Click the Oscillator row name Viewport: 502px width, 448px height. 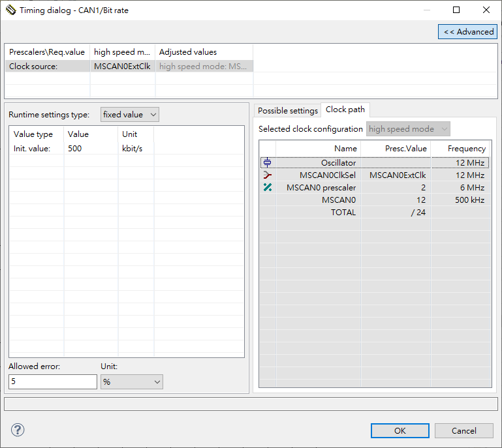[338, 163]
